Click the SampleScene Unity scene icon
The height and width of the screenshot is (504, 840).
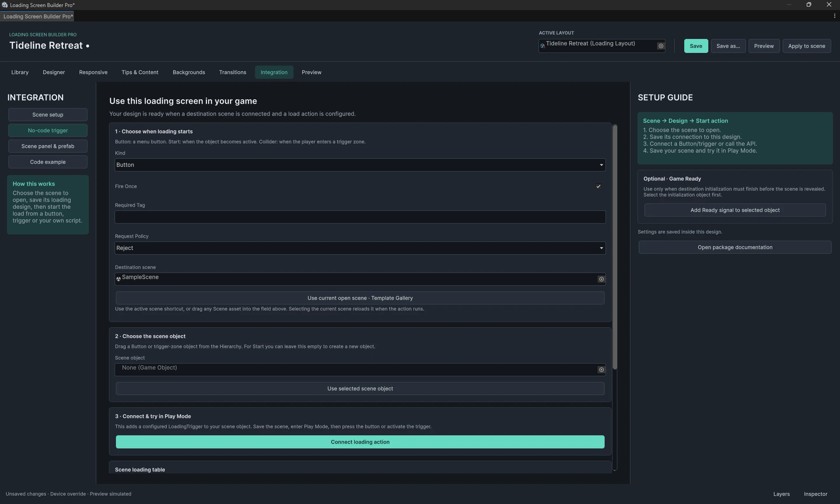pyautogui.click(x=118, y=279)
